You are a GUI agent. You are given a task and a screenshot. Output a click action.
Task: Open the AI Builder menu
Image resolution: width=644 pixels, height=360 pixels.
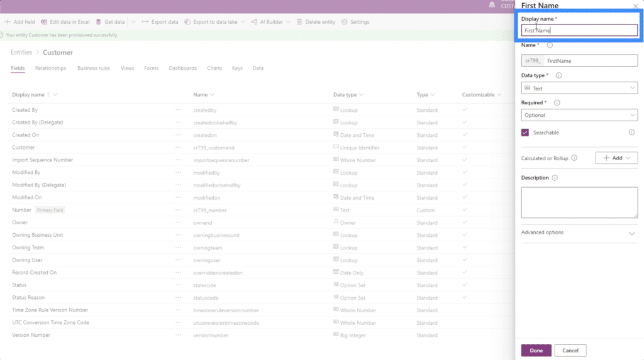pyautogui.click(x=267, y=22)
